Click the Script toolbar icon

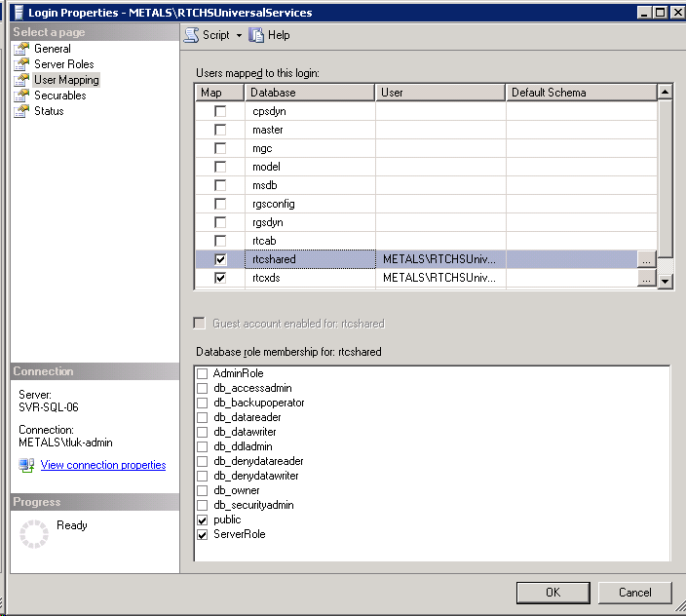[x=192, y=35]
